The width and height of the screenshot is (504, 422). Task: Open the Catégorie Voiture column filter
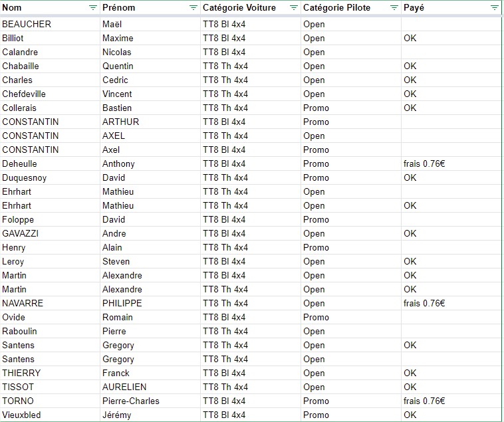[x=294, y=8]
